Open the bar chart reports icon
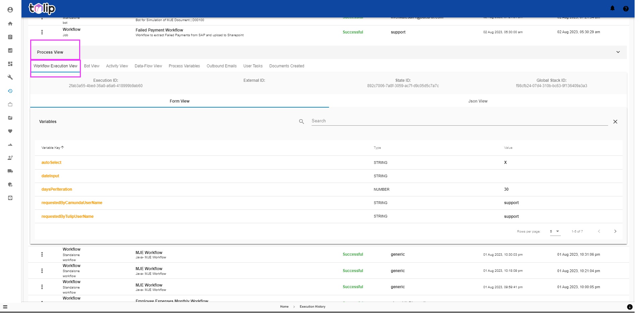Viewport: 644px width, 314px height. coord(10,50)
